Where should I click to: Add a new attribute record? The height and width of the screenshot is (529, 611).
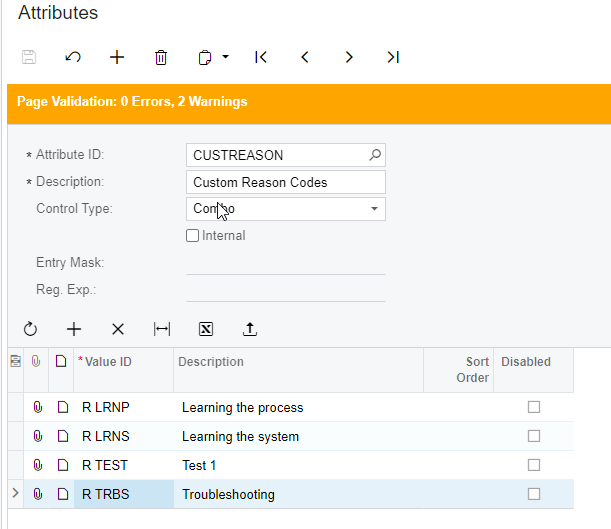click(x=117, y=57)
